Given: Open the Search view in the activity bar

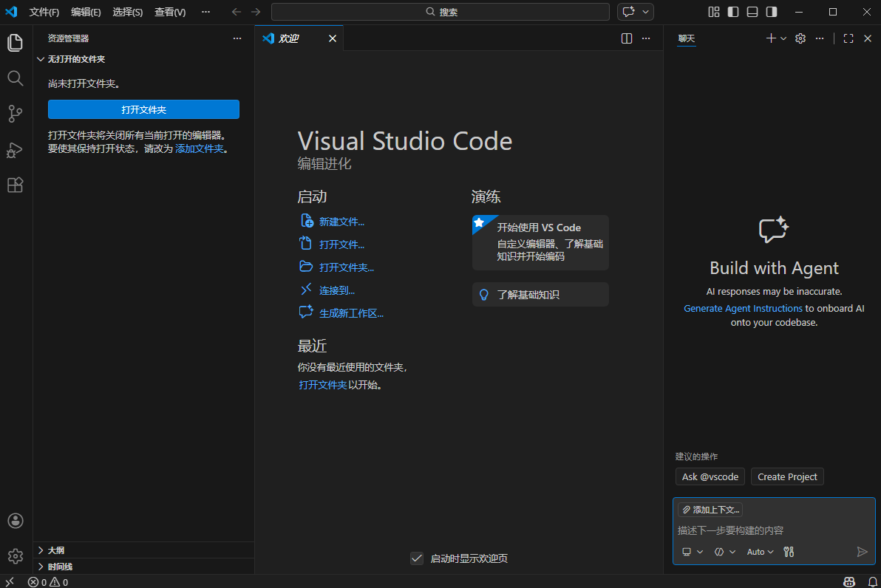Looking at the screenshot, I should coord(16,78).
